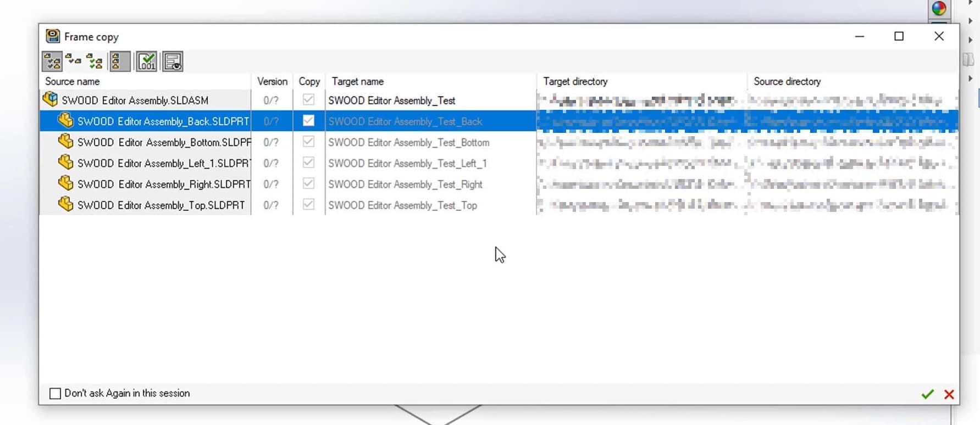Click the toolbar icon with two green checkmarks
980x425 pixels.
[95, 61]
